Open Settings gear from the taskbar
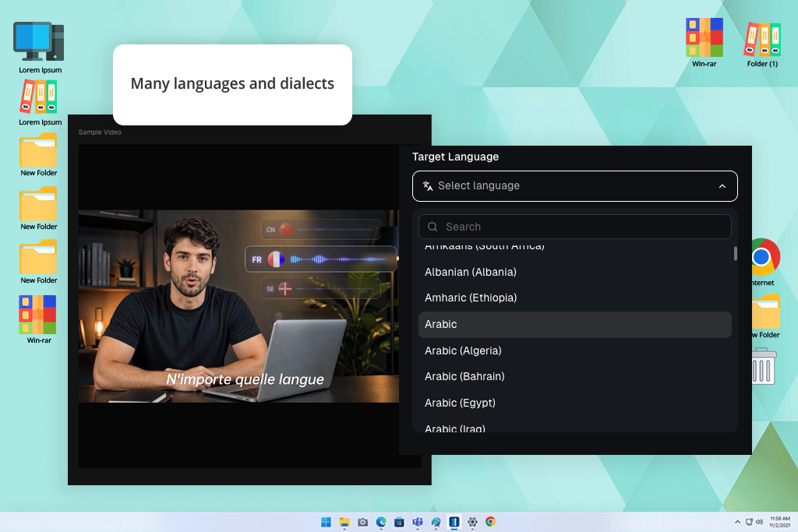 (472, 522)
